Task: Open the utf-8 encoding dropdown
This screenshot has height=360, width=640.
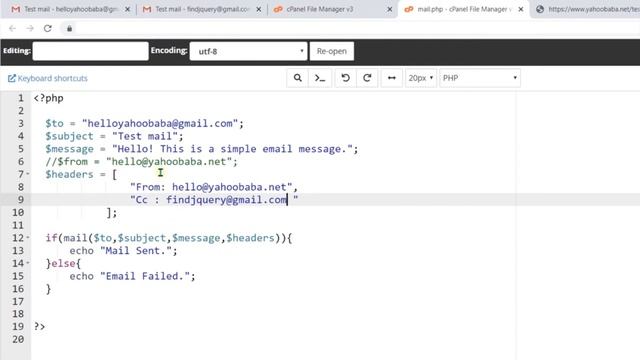Action: pos(248,51)
